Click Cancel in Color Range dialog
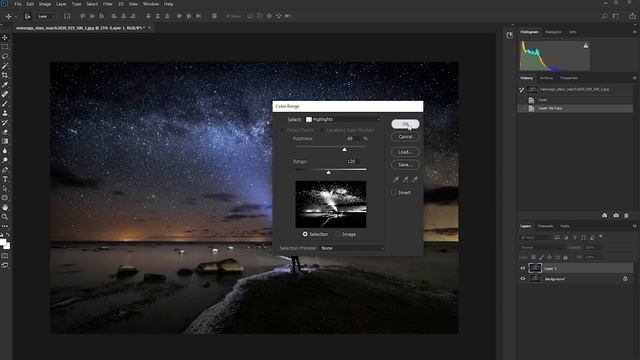640x360 pixels. (405, 137)
